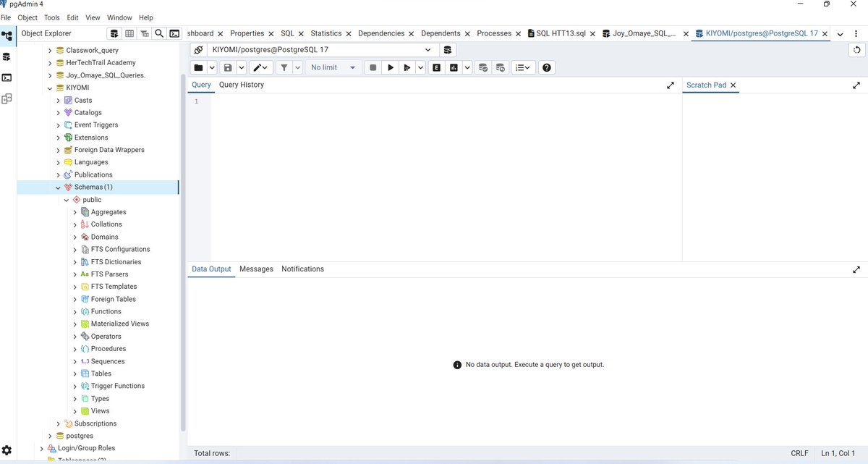Image resolution: width=868 pixels, height=464 pixels.
Task: Switch to the Notifications tab
Action: [x=302, y=269]
